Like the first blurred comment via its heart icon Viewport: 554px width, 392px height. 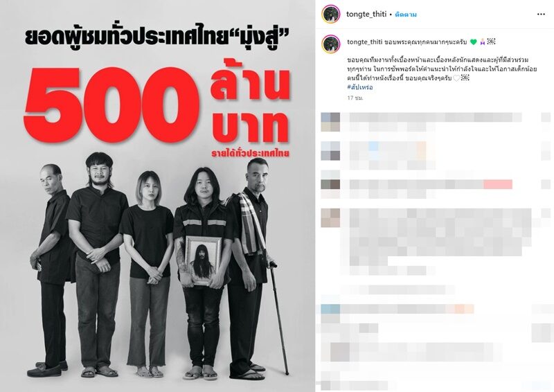[546, 117]
